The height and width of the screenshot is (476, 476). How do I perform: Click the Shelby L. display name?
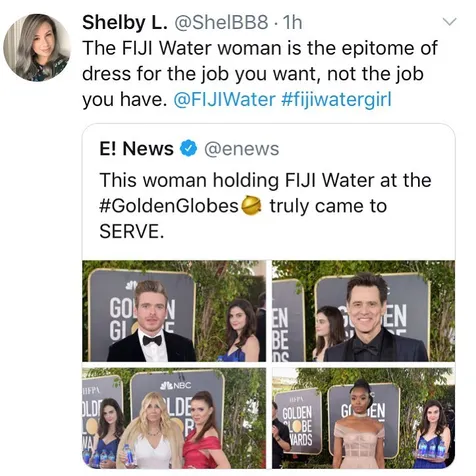tap(125, 23)
